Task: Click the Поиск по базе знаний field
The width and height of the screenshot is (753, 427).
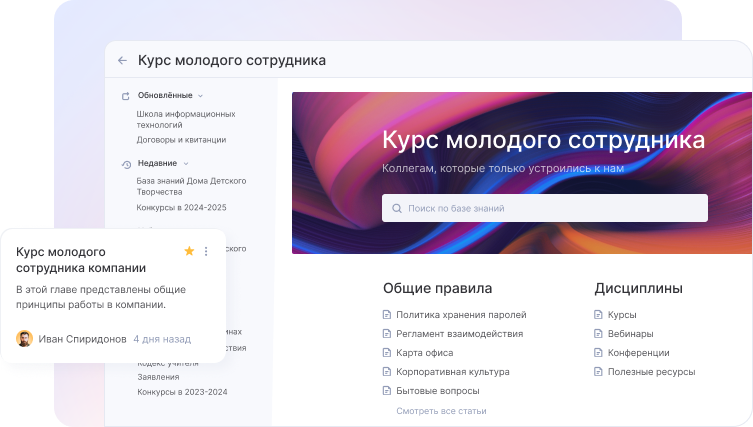Action: (x=545, y=208)
